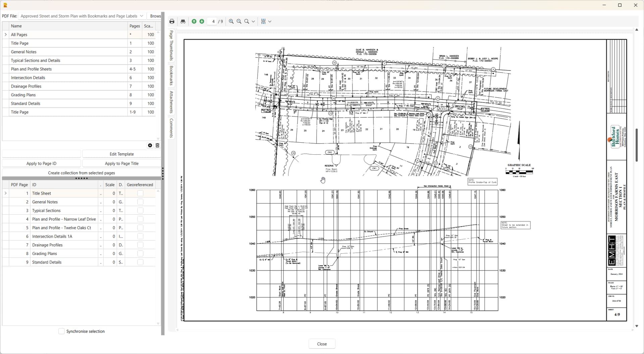Switch to the Bookmarks side tab
Viewport: 644px width, 354px height.
[171, 75]
